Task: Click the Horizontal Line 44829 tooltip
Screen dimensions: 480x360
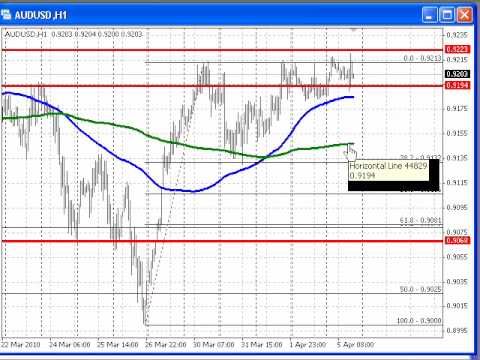Action: (389, 170)
